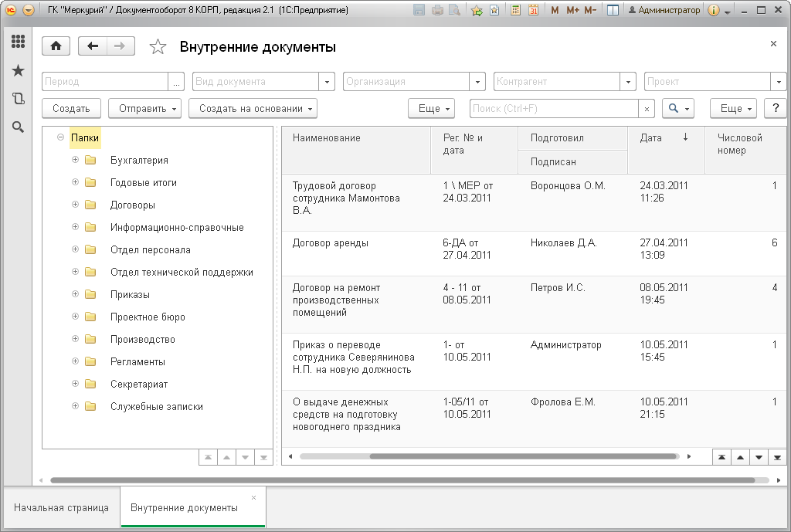Open the Администратор user menu
791x532 pixels.
pyautogui.click(x=664, y=10)
